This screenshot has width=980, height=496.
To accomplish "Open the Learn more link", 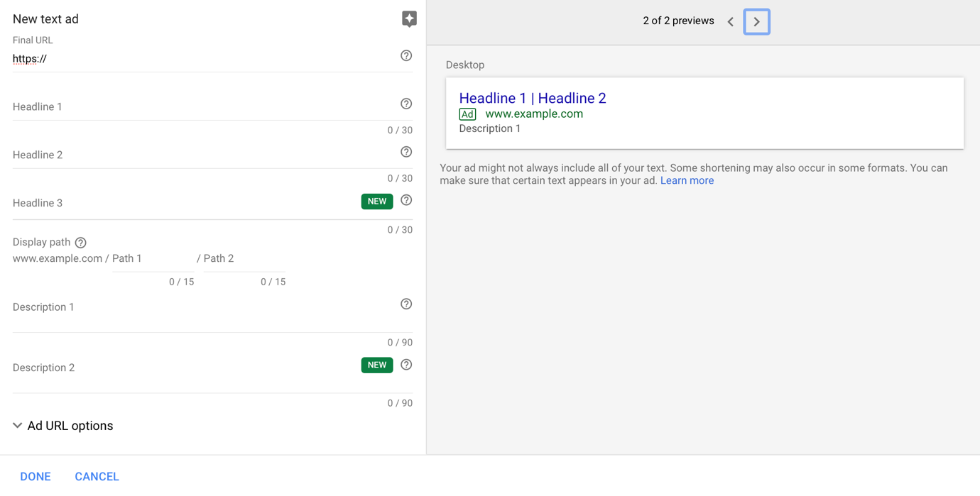I will [687, 180].
